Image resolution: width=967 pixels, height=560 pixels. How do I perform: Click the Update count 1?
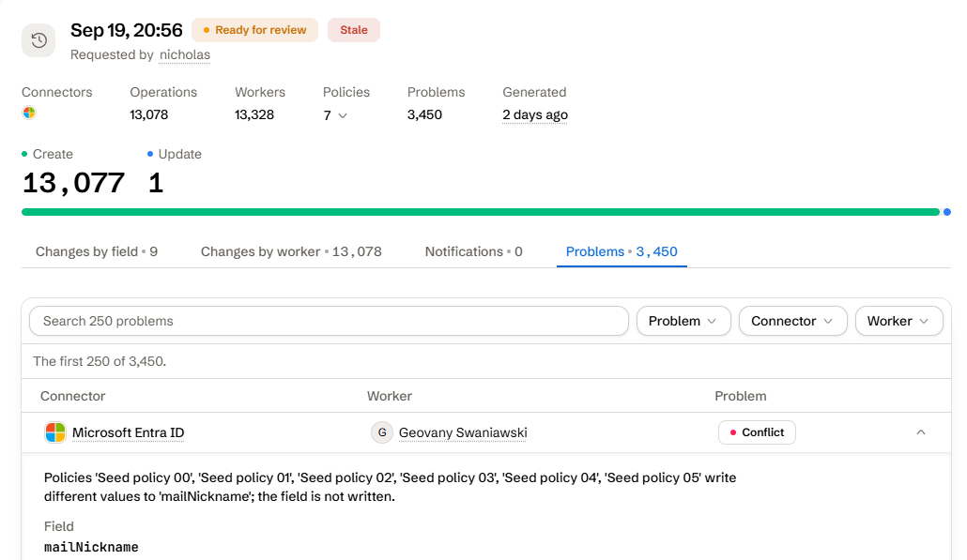click(x=156, y=183)
